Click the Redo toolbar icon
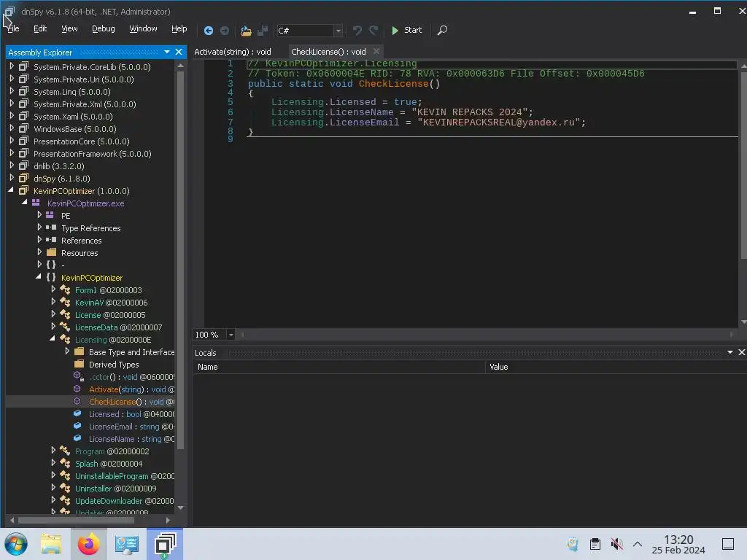747x560 pixels. [373, 31]
